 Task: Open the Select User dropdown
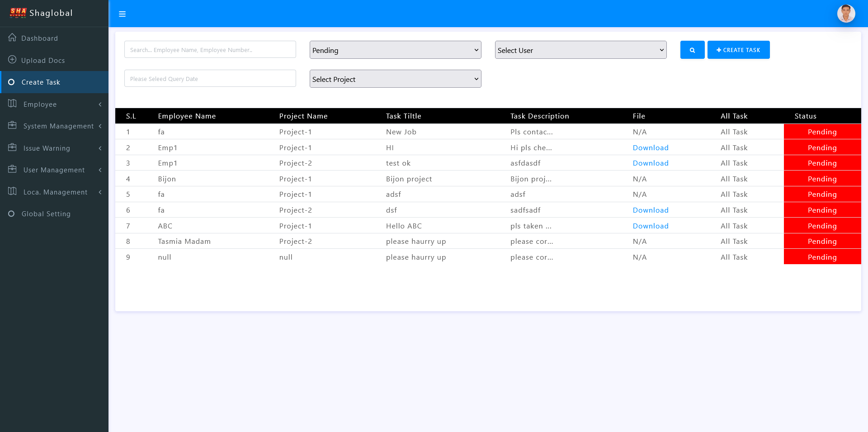point(580,50)
